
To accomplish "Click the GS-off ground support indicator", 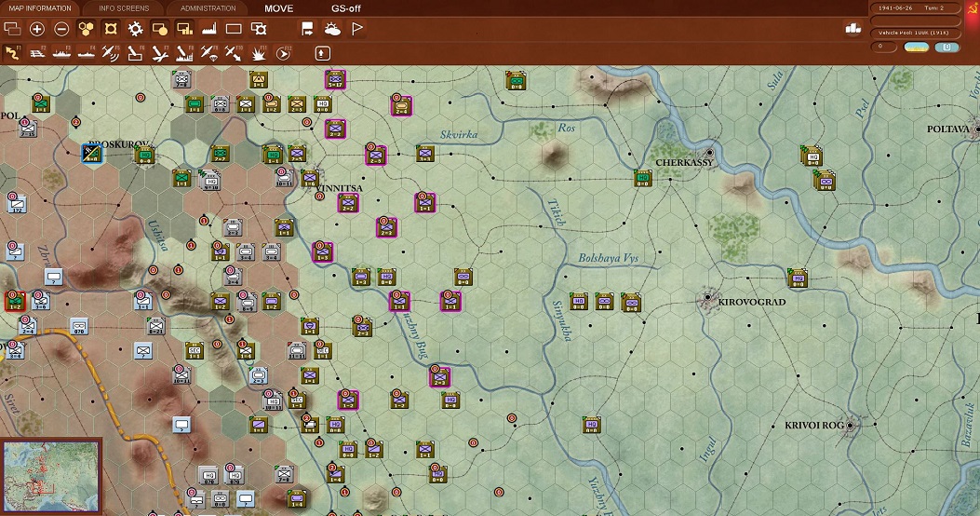I will click(x=345, y=8).
